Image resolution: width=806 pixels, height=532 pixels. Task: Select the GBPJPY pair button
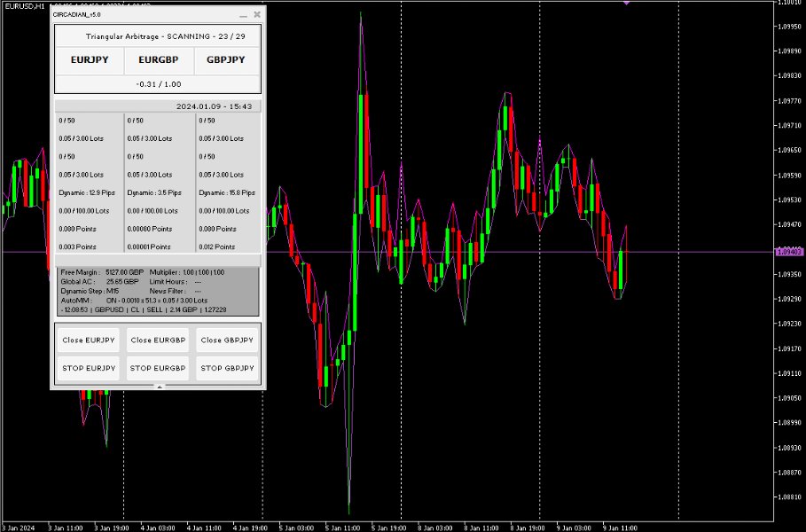[x=226, y=60]
